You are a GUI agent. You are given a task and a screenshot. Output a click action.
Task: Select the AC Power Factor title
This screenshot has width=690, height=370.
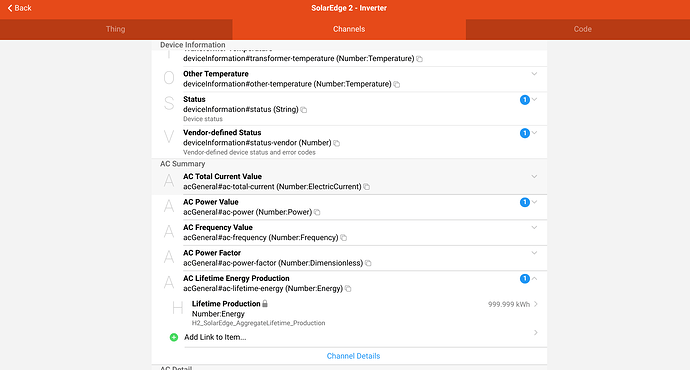pyautogui.click(x=212, y=253)
